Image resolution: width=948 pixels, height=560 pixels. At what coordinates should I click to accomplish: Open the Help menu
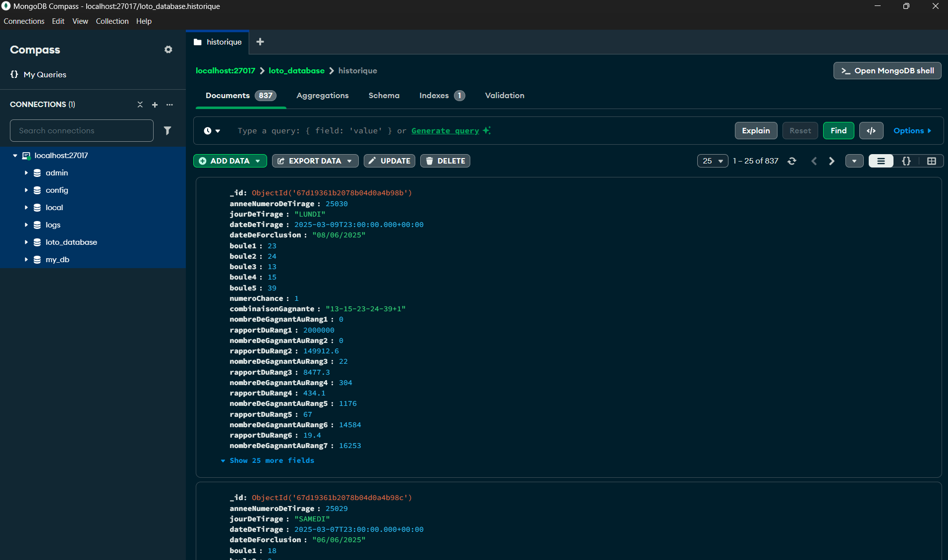[144, 21]
